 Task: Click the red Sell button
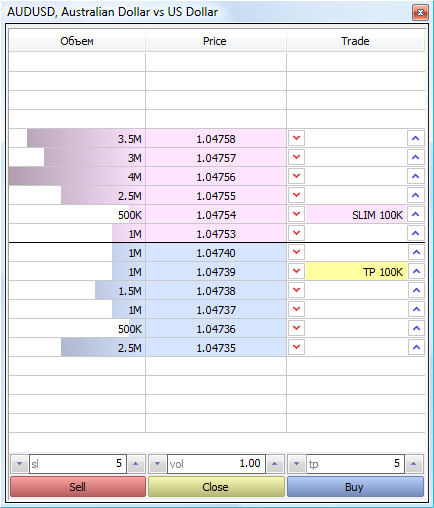(x=78, y=487)
